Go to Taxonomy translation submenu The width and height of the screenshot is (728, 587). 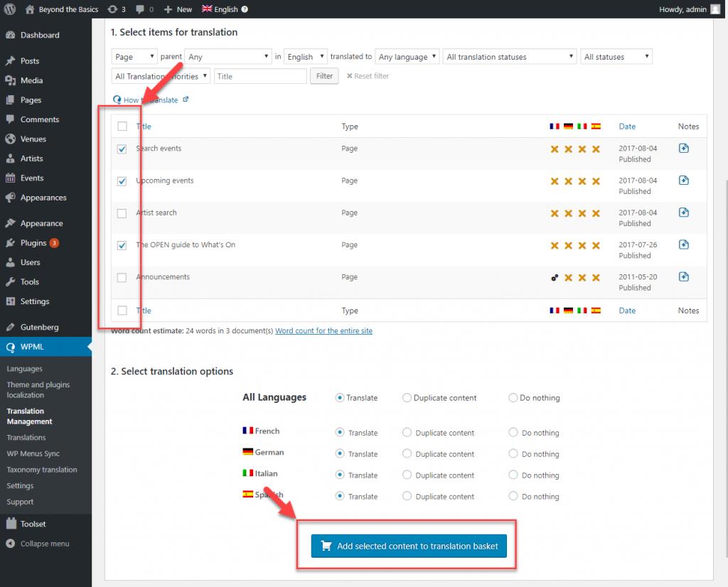41,470
